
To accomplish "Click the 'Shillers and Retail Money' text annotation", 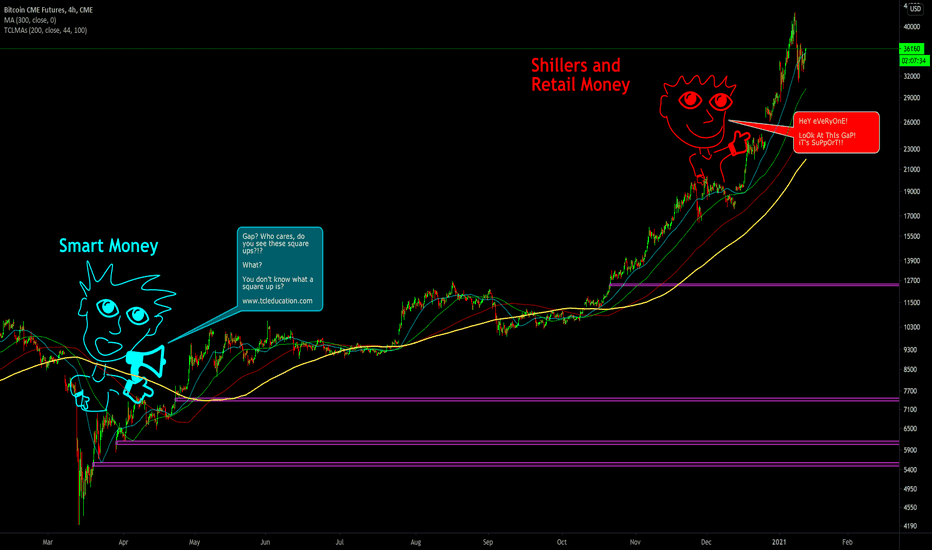I will click(x=580, y=75).
